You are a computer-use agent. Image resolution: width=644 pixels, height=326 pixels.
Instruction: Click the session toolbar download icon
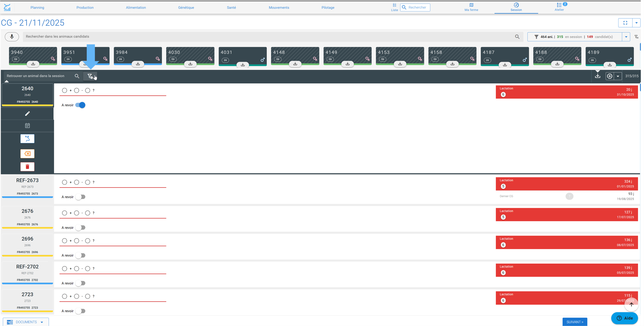point(597,76)
